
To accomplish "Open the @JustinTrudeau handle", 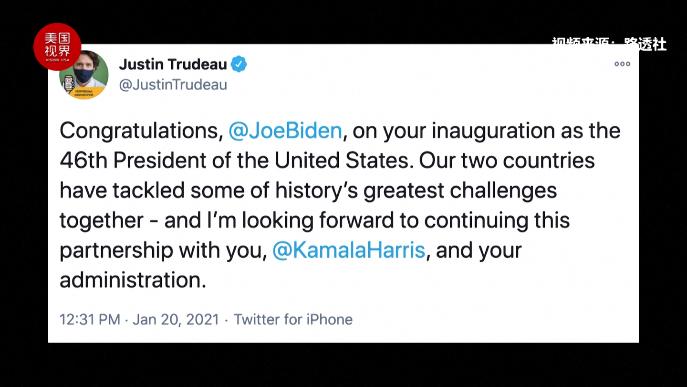I will coord(173,84).
